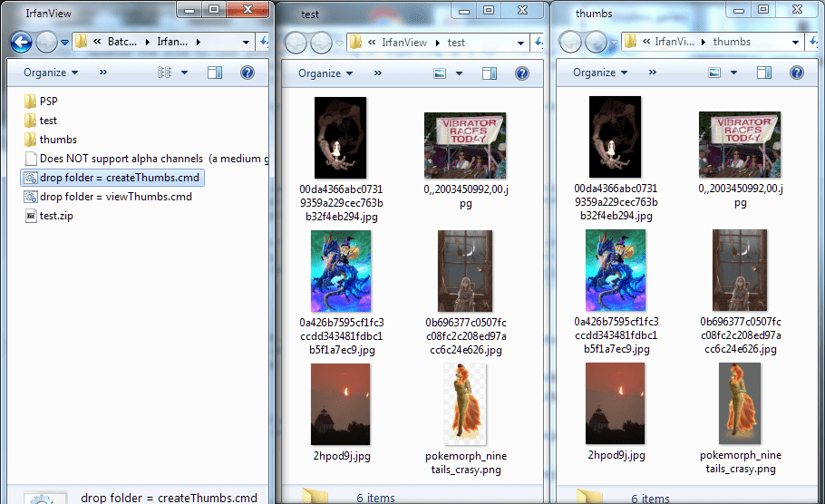
Task: Show more toolbar commands in test window
Action: tap(376, 73)
